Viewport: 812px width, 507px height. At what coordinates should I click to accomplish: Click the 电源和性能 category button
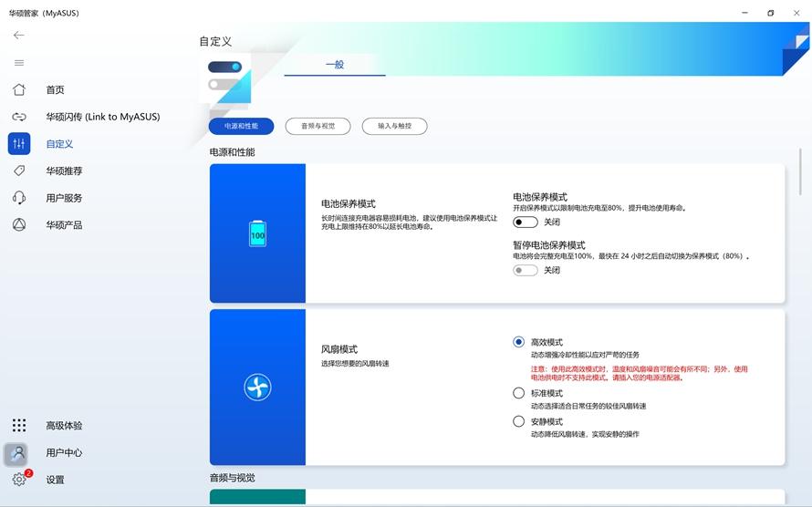coord(241,126)
